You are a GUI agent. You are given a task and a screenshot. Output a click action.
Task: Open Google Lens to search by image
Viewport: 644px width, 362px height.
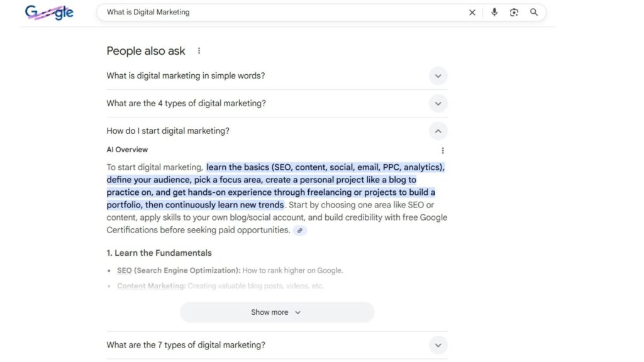pyautogui.click(x=514, y=12)
